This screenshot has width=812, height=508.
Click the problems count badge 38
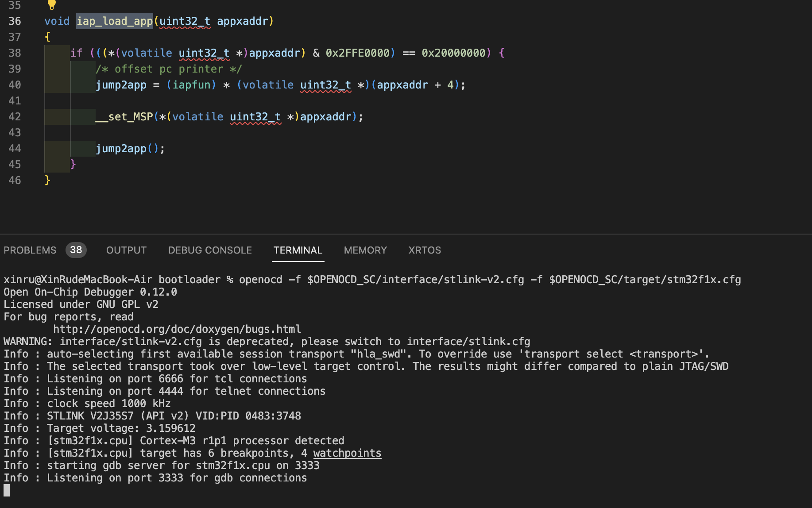(76, 250)
